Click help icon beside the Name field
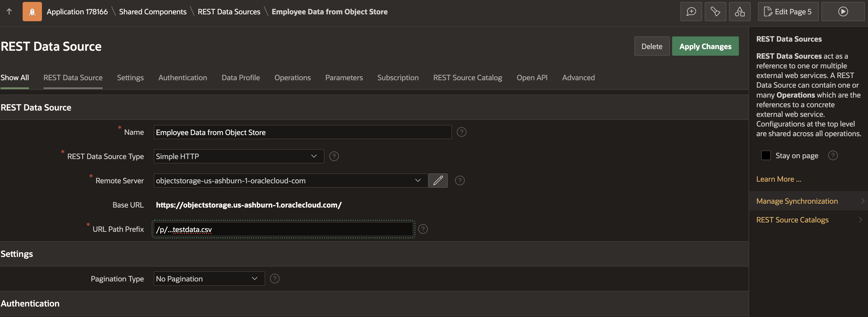Screen dimensions: 868x317 click(x=461, y=132)
